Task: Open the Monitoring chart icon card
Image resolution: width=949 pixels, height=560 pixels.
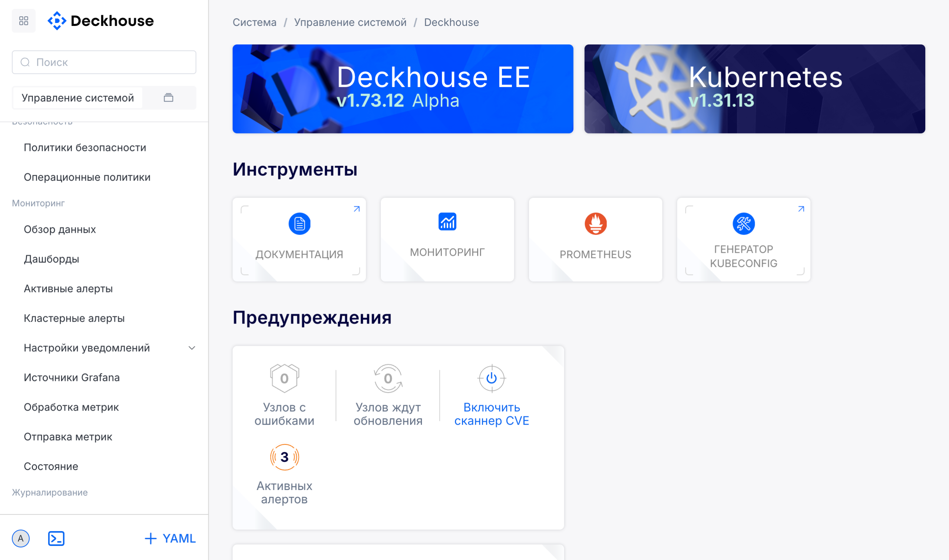Action: 447,239
